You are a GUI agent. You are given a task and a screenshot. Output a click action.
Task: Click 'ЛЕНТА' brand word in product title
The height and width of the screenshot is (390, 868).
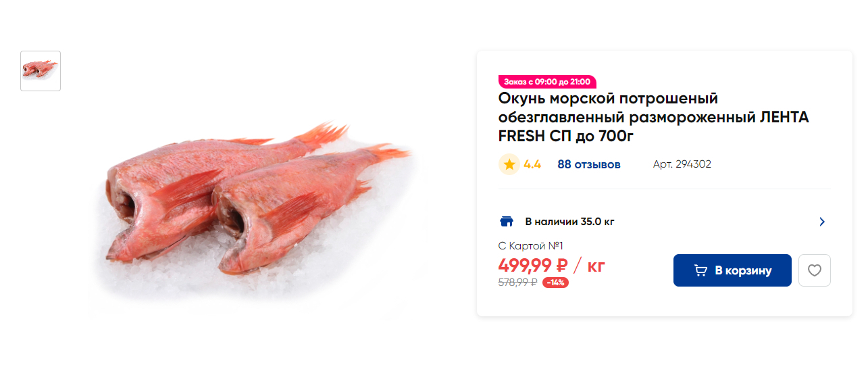(784, 118)
